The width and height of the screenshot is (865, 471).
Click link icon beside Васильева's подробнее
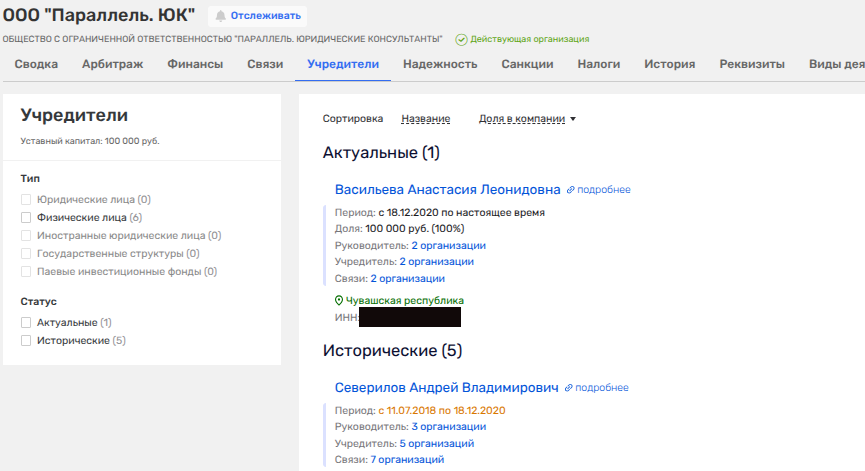tap(571, 190)
